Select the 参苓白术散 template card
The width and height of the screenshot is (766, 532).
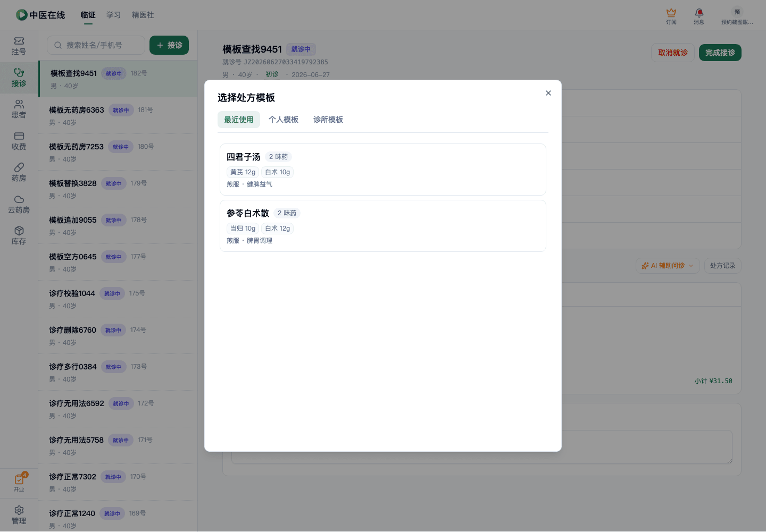(383, 226)
